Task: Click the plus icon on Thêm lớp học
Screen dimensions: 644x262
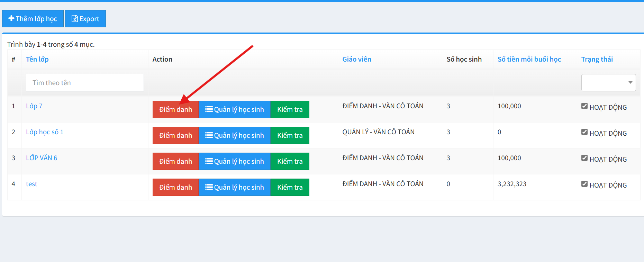Action: click(x=11, y=19)
